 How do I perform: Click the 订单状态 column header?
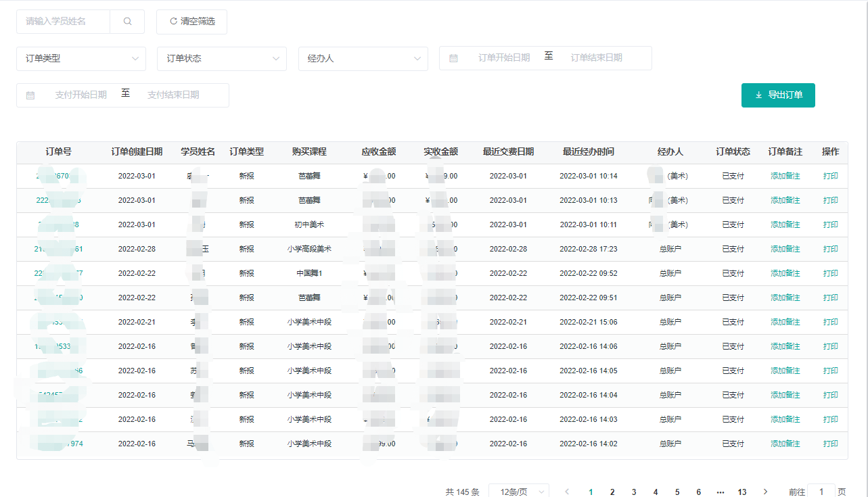[733, 152]
